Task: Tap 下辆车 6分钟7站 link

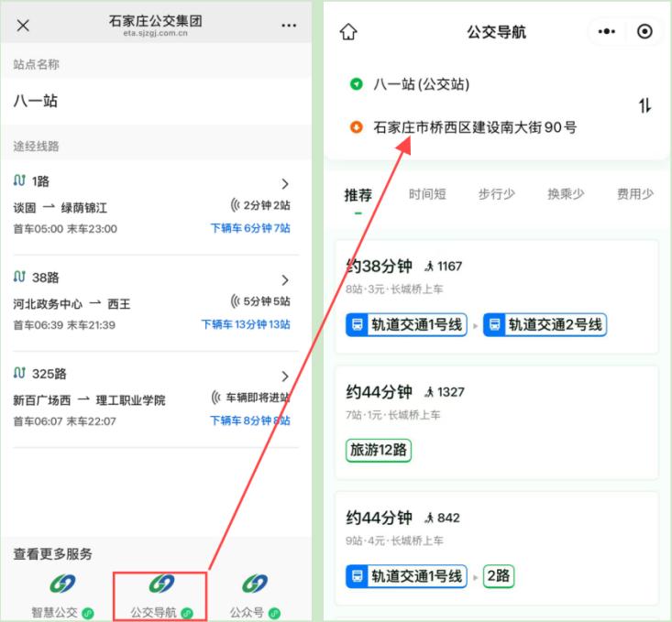Action: click(250, 228)
